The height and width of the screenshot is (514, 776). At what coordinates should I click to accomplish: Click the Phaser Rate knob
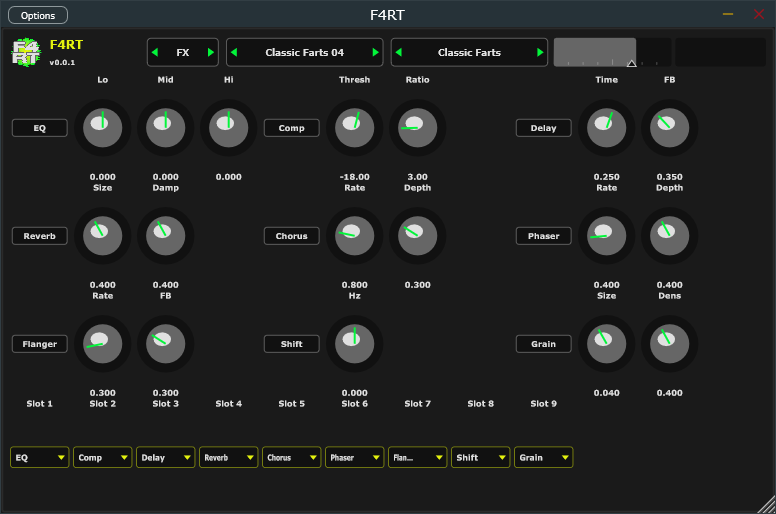click(x=606, y=235)
